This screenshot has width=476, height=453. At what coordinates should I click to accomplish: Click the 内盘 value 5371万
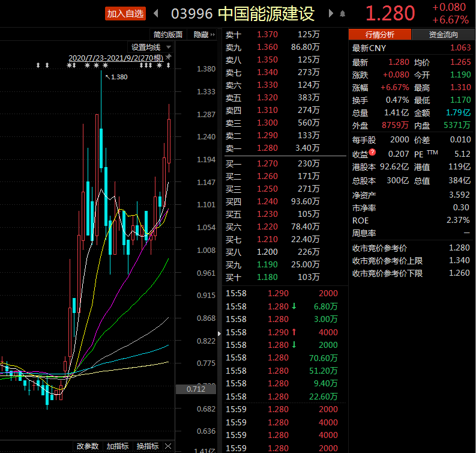coord(457,125)
